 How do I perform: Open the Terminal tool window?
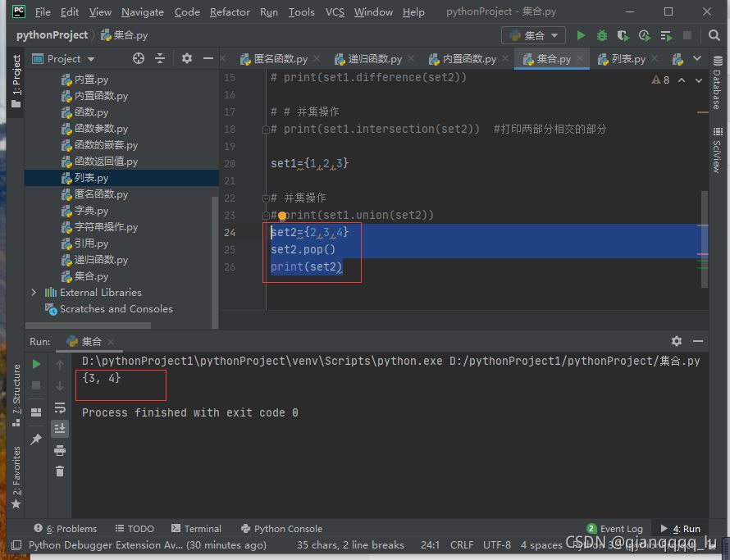[196, 529]
